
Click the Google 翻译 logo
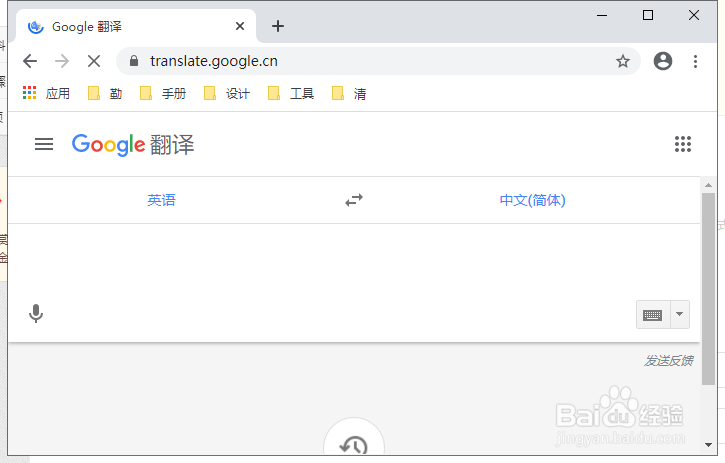click(x=133, y=145)
